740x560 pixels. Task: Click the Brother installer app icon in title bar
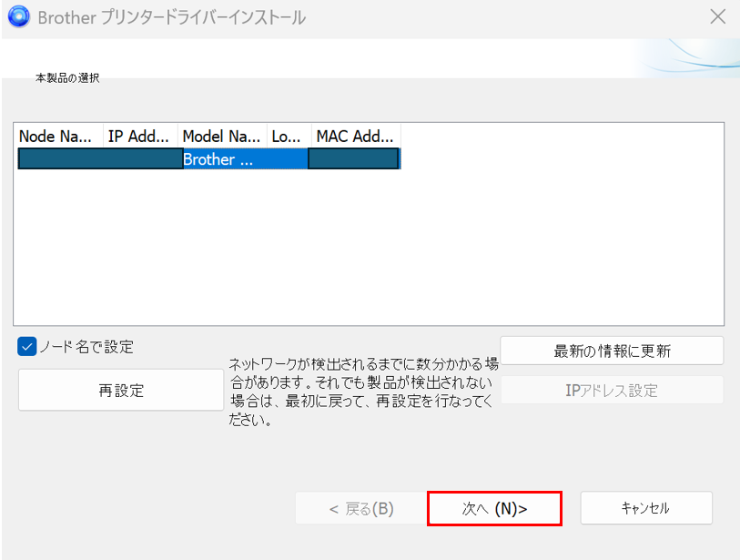click(x=19, y=16)
